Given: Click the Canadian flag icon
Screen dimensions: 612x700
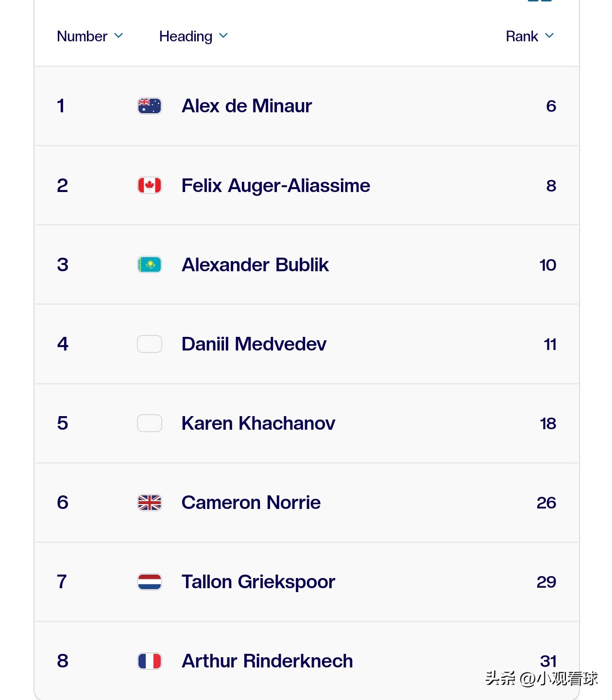Looking at the screenshot, I should 150,185.
